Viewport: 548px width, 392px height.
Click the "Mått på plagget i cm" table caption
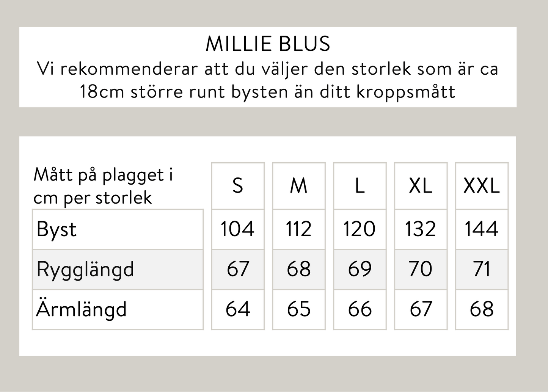(103, 186)
